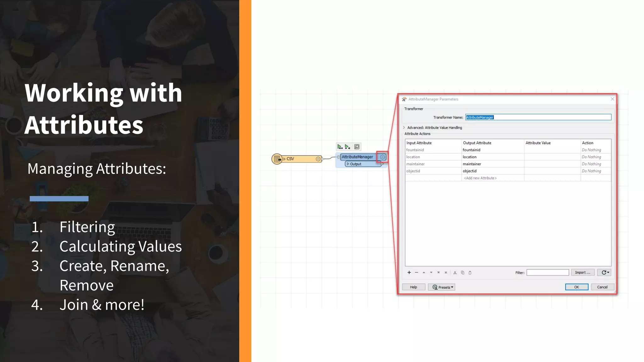Click the AttributeManager input port arrow

[x=339, y=157]
